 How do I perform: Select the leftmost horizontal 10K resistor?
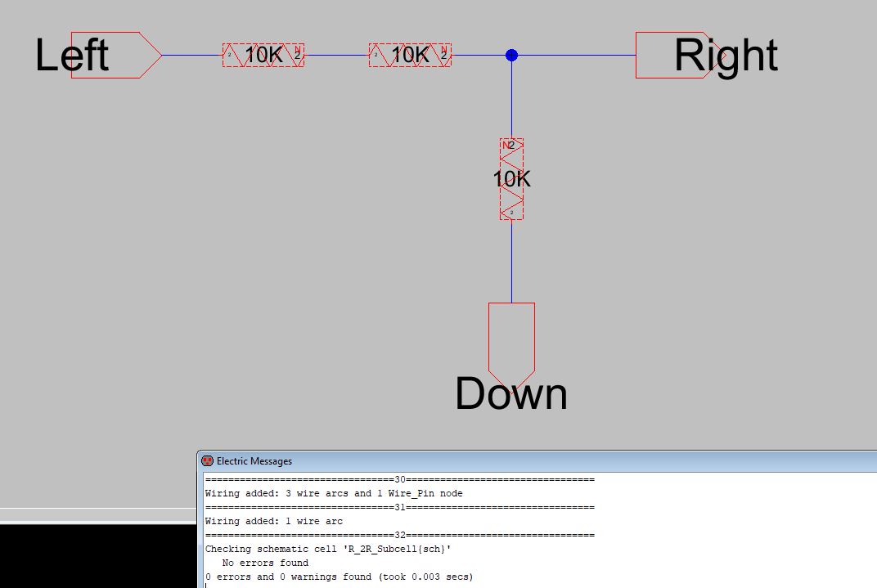coord(263,56)
